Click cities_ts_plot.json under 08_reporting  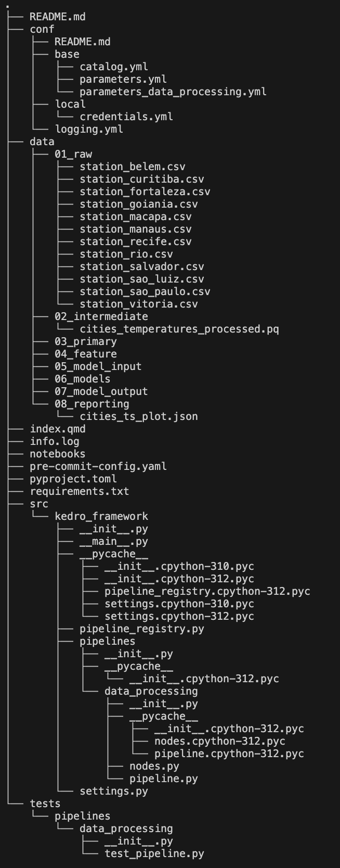click(139, 416)
